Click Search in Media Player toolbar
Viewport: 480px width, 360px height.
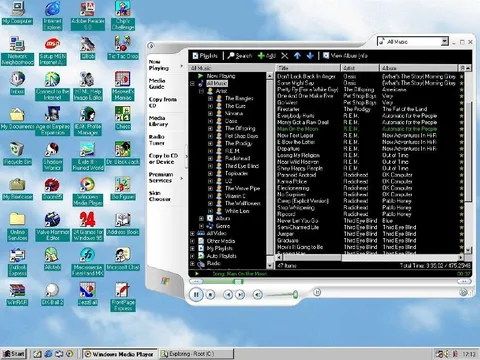(x=240, y=56)
